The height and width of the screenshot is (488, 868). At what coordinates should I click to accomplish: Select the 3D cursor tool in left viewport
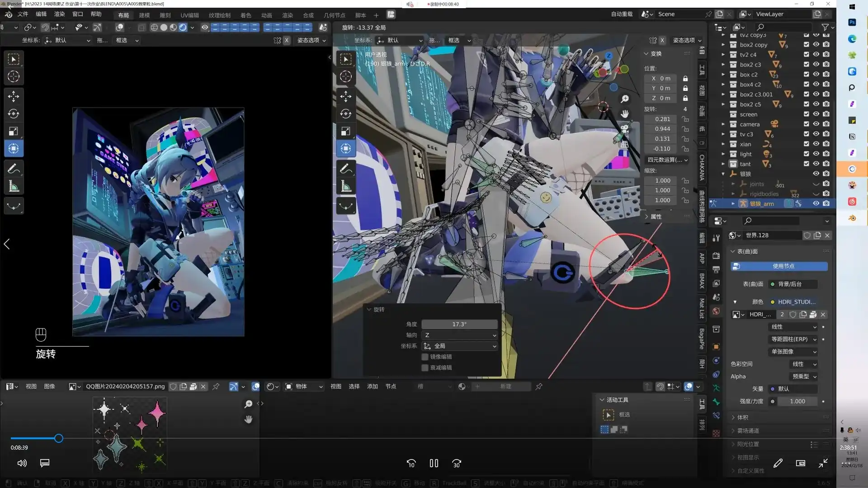14,76
